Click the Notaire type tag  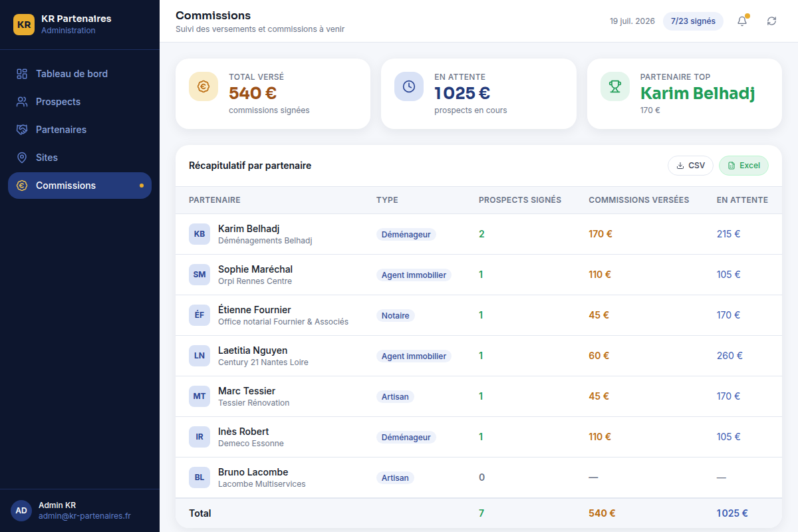396,316
